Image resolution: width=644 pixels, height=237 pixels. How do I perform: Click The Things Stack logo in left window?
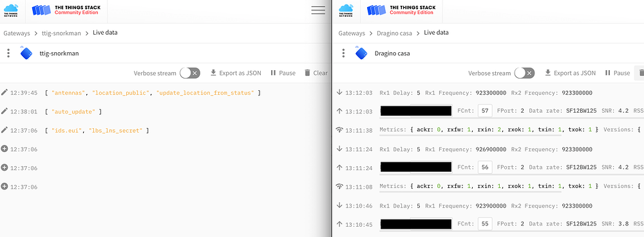[66, 10]
